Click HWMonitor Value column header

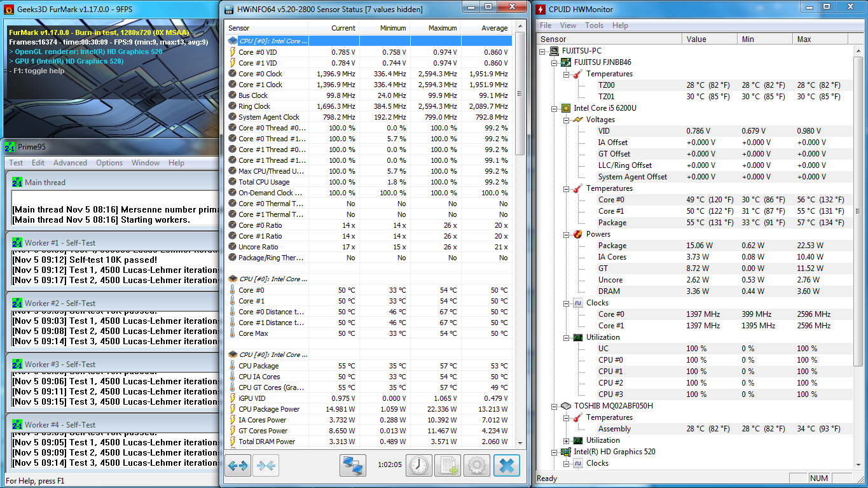click(x=710, y=39)
